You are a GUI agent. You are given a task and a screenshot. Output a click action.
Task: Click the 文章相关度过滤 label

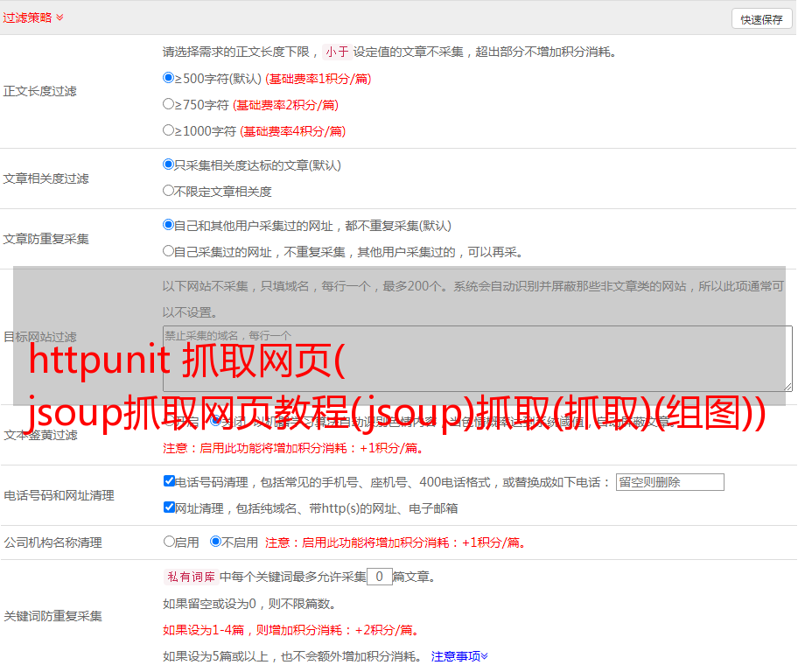(45, 178)
